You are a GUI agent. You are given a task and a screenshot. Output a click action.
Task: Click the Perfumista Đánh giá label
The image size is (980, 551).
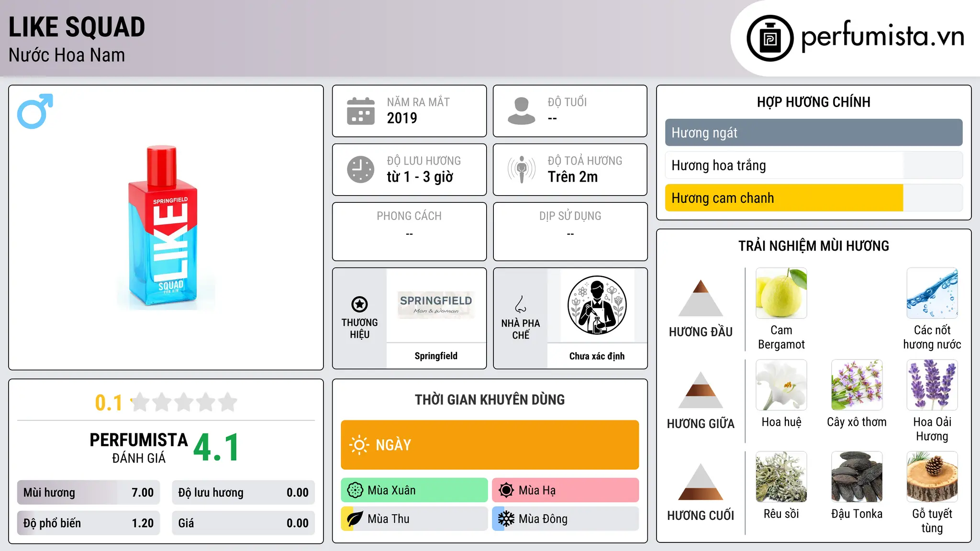[139, 448]
